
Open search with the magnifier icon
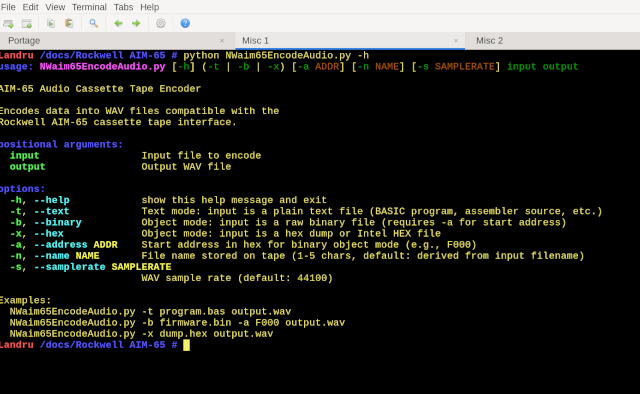pyautogui.click(x=93, y=24)
